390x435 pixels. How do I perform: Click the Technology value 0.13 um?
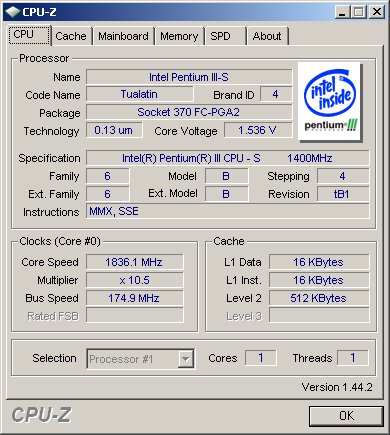click(x=114, y=130)
